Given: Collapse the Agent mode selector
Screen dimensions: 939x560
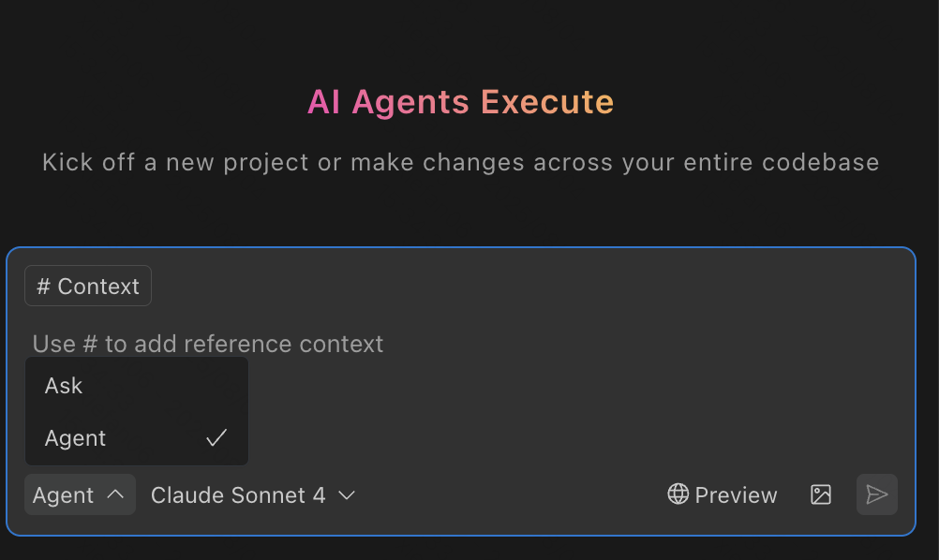Looking at the screenshot, I should click(x=81, y=494).
